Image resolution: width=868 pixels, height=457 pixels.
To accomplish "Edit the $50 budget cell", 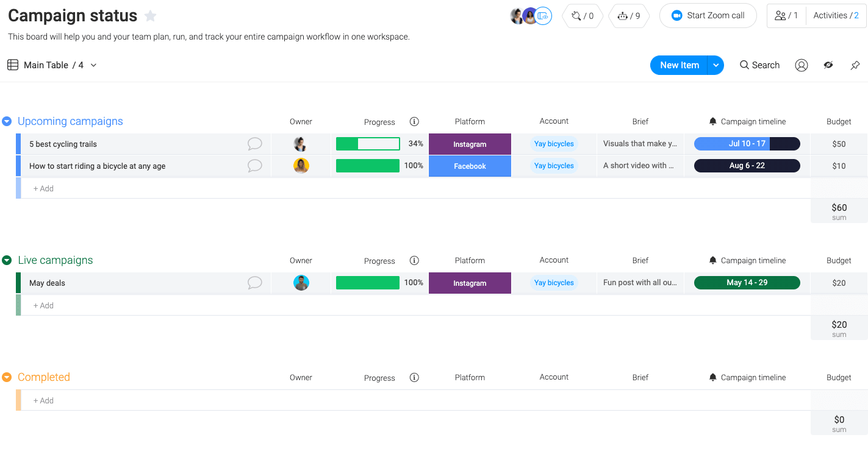I will (x=839, y=144).
